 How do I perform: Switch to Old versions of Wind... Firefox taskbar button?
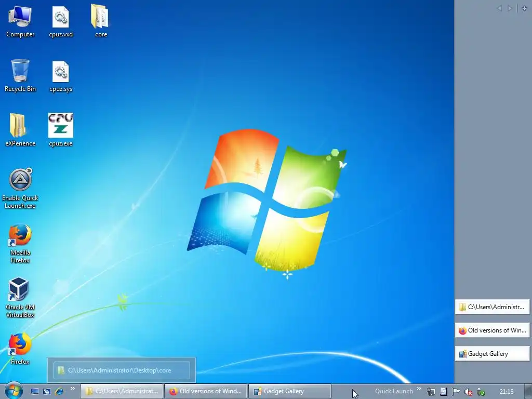click(x=206, y=391)
